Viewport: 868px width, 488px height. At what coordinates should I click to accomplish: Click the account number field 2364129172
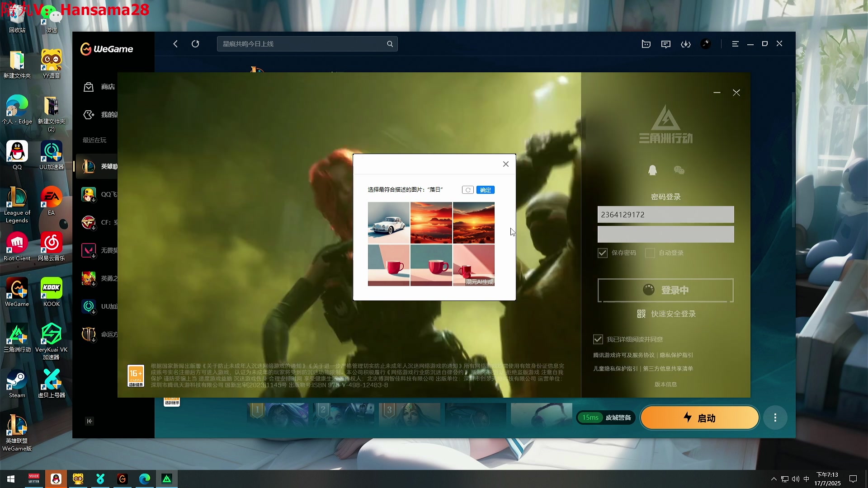(x=665, y=215)
